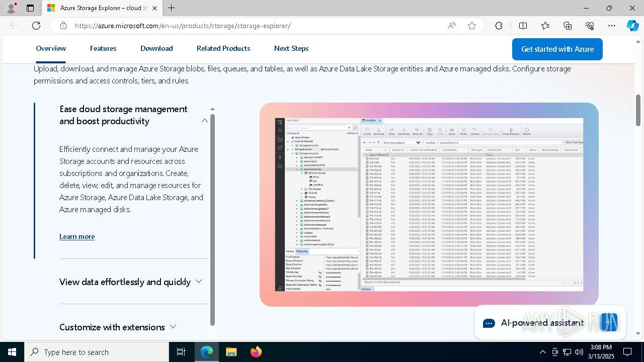Viewport: 644px width, 362px height.
Task: Open the Browser essentials icon
Action: pos(590,26)
